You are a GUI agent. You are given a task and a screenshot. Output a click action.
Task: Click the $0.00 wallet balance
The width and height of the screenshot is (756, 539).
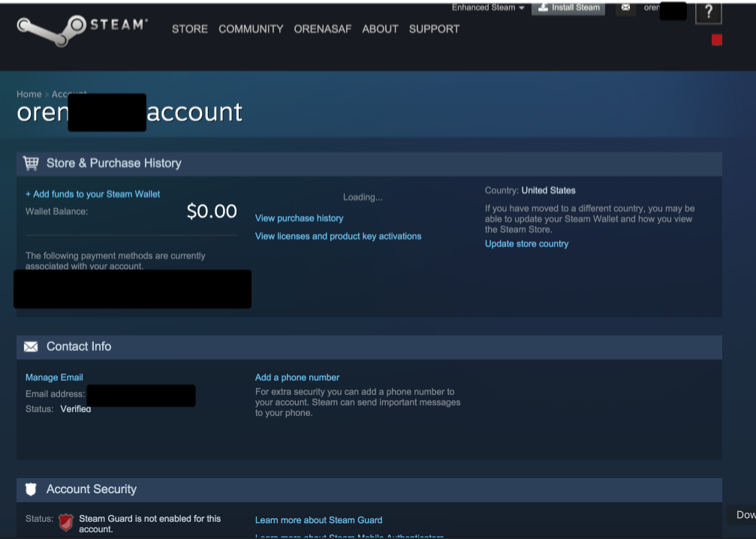[212, 211]
